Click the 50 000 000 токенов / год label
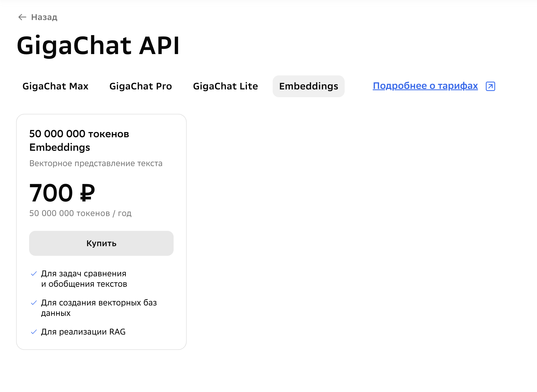 [80, 213]
